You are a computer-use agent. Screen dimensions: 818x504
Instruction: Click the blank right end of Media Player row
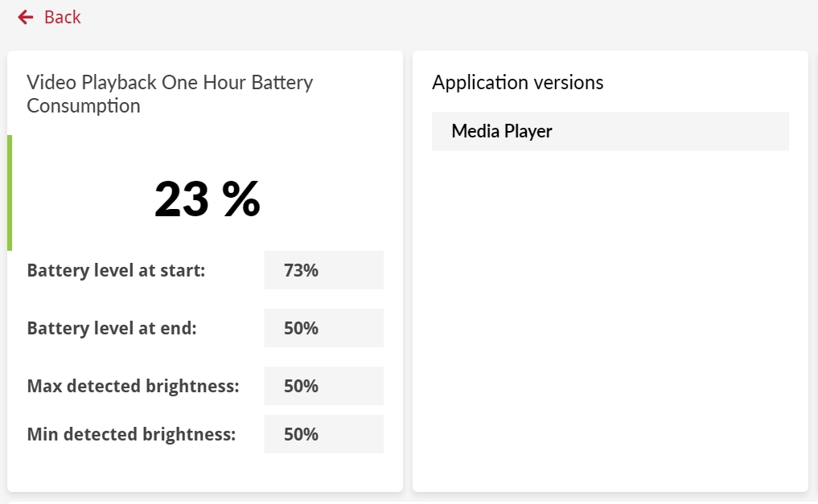click(724, 131)
